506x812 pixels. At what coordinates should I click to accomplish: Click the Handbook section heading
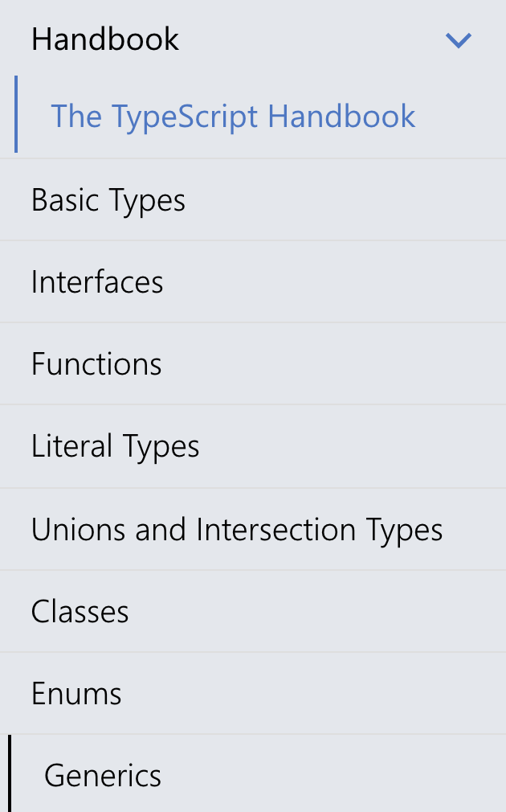105,39
